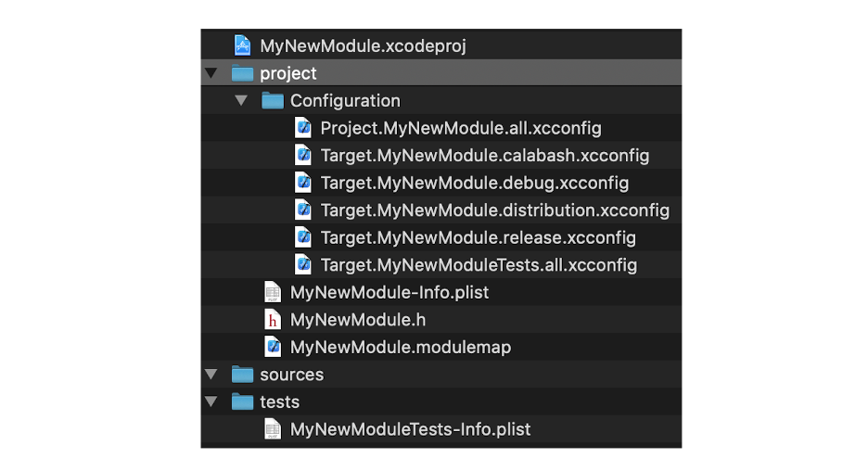This screenshot has width=868, height=471.
Task: Collapse the project folder disclosure triangle
Action: tap(211, 73)
